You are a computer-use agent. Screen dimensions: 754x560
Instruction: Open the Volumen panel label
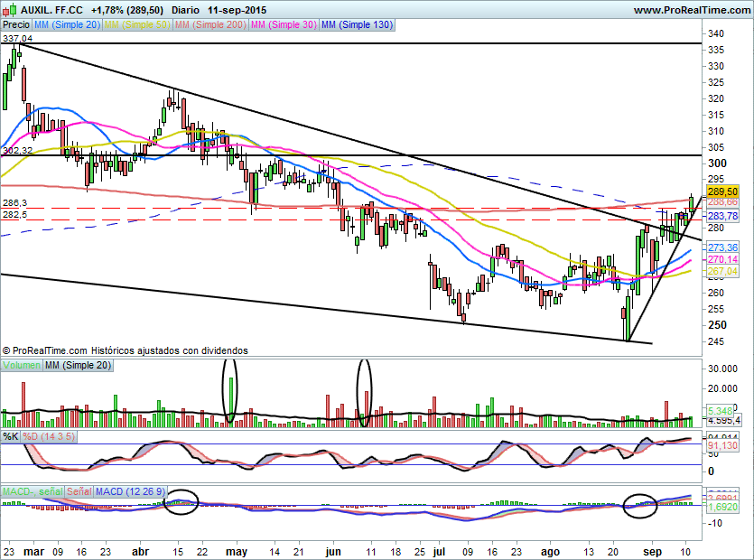21,365
